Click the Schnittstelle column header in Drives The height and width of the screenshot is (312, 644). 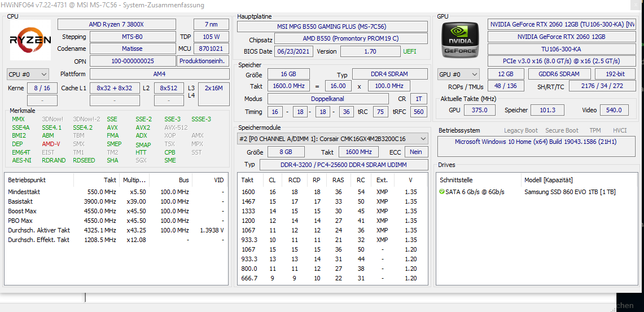479,180
